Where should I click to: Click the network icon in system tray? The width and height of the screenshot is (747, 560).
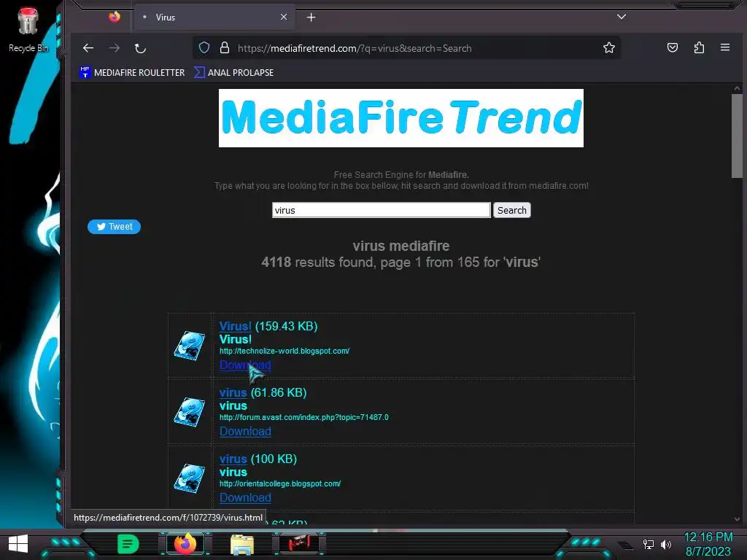649,544
